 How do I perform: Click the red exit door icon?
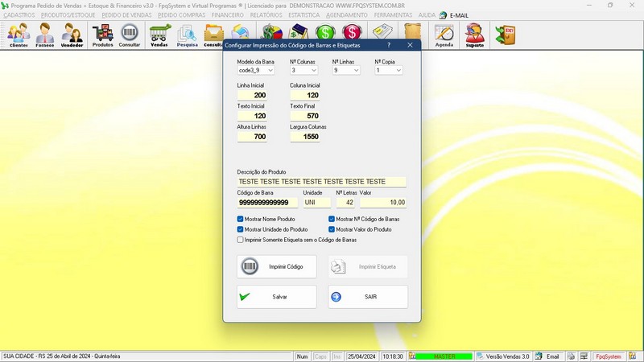tap(505, 35)
